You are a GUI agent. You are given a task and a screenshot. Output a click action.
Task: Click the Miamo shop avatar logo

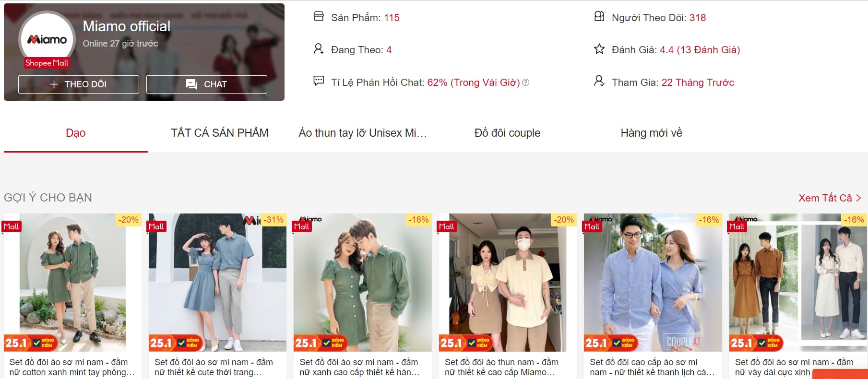click(47, 39)
